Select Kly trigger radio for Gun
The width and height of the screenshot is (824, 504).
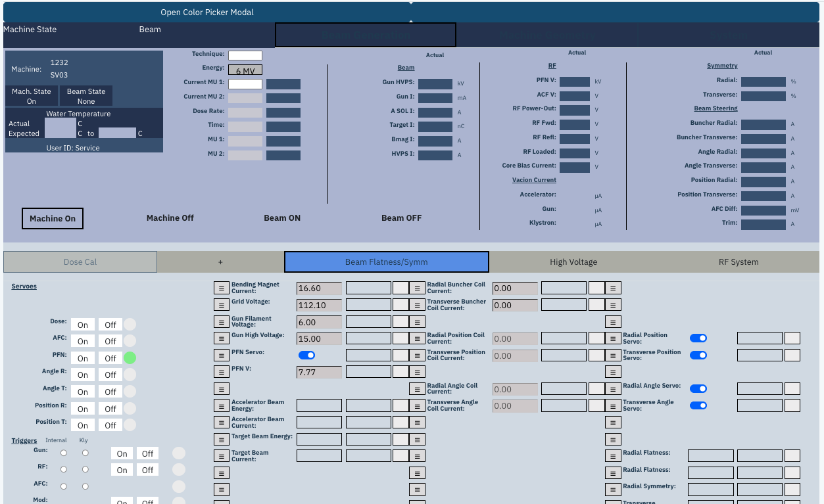click(x=85, y=453)
